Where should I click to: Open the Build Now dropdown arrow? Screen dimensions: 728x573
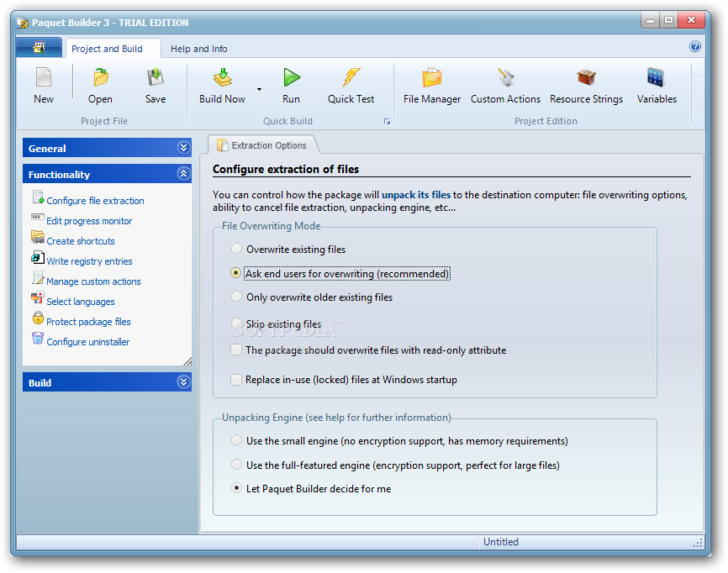(x=259, y=89)
